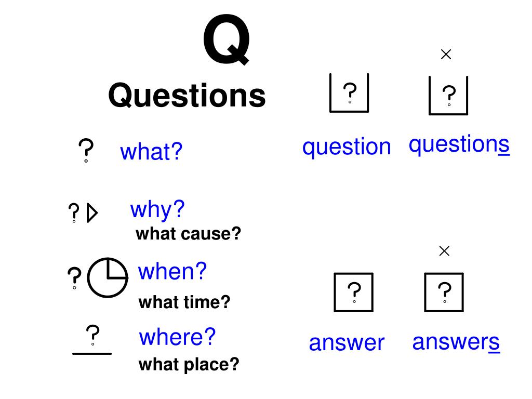Click the blue 'question' label
This screenshot has height=399, width=532.
coord(347,147)
